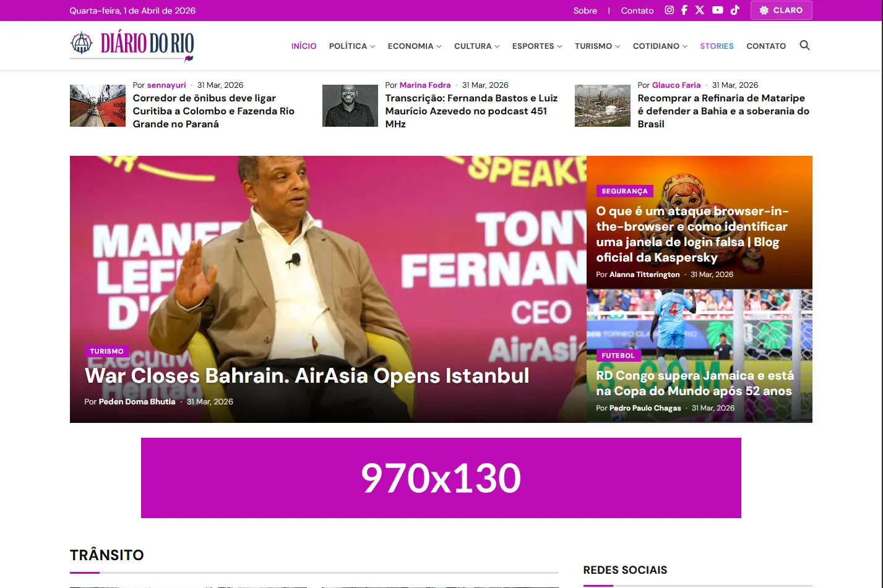
Task: Expand the Cotidiano menu dropdown
Action: tap(660, 46)
